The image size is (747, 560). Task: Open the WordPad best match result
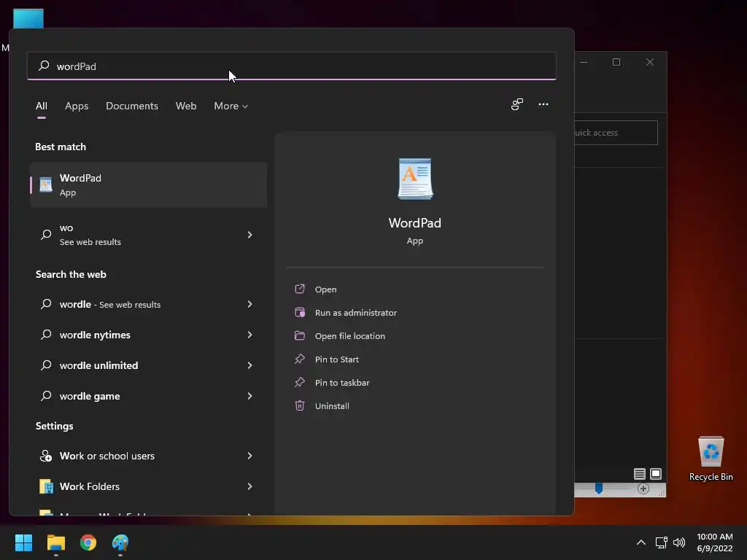click(148, 184)
